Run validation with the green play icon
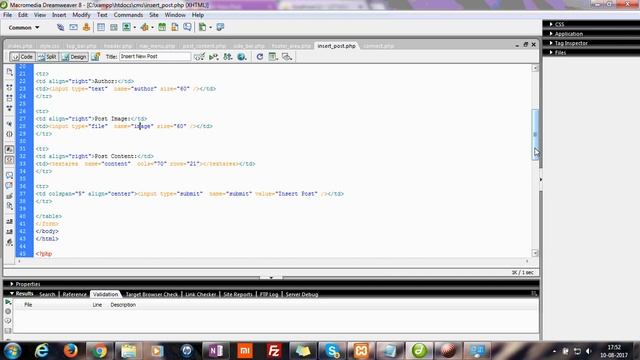Screen dimensions: 640x360 (8, 302)
